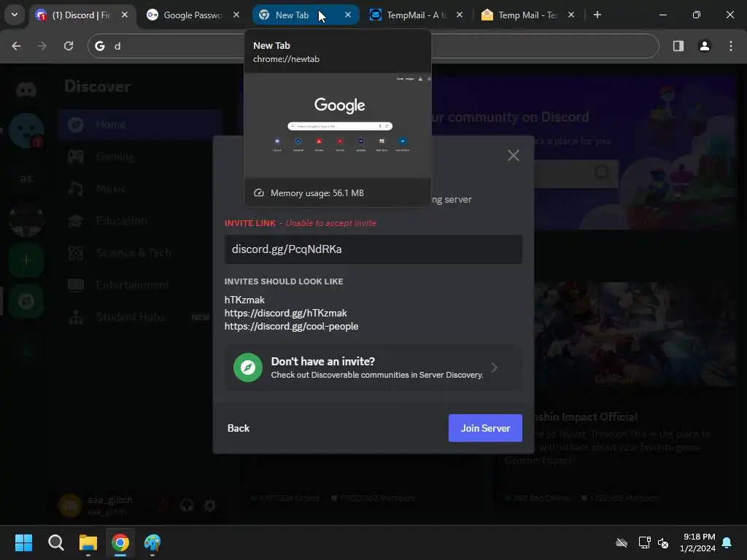Open Discord home logo icon
The width and height of the screenshot is (747, 560).
point(26,89)
